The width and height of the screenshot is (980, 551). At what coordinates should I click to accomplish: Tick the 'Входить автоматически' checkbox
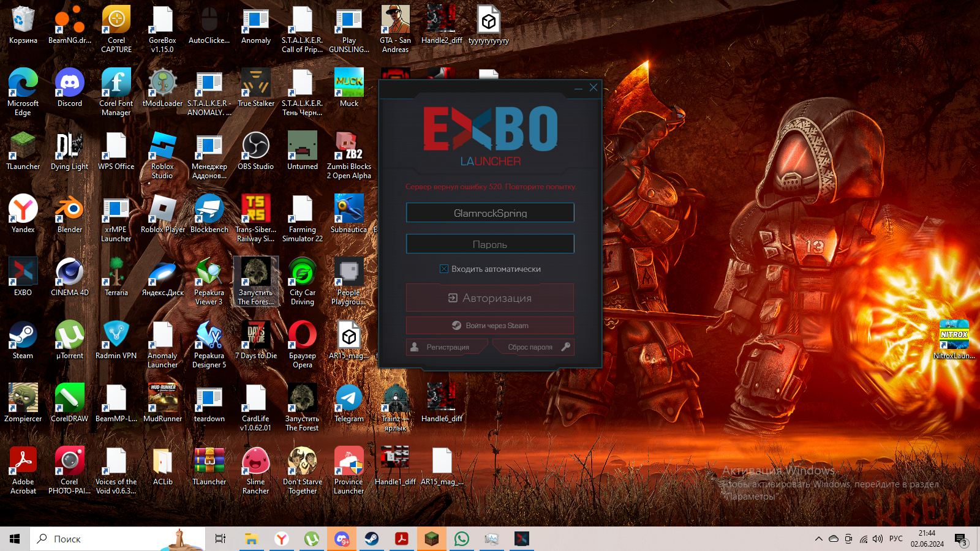pos(444,269)
